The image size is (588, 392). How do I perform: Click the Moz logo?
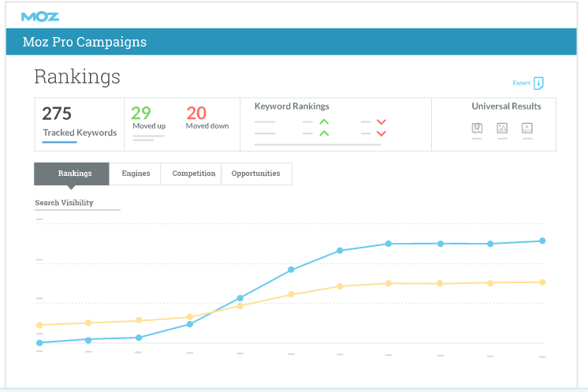[40, 17]
